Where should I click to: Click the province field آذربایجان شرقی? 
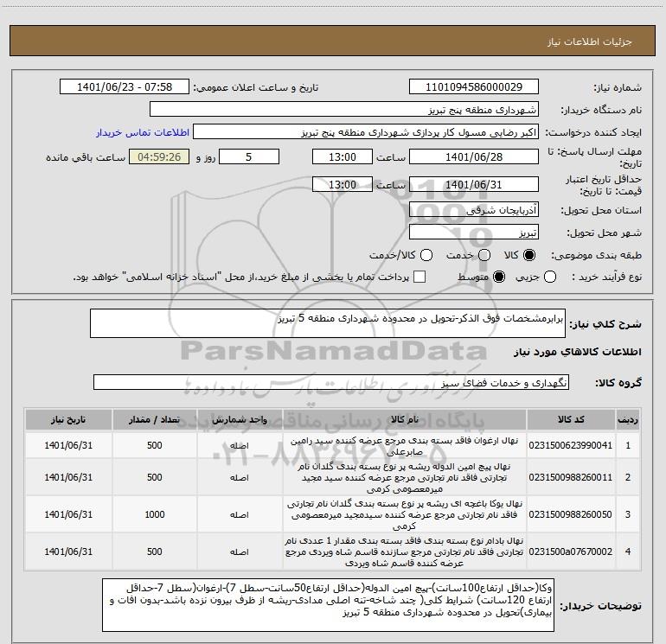[474, 210]
